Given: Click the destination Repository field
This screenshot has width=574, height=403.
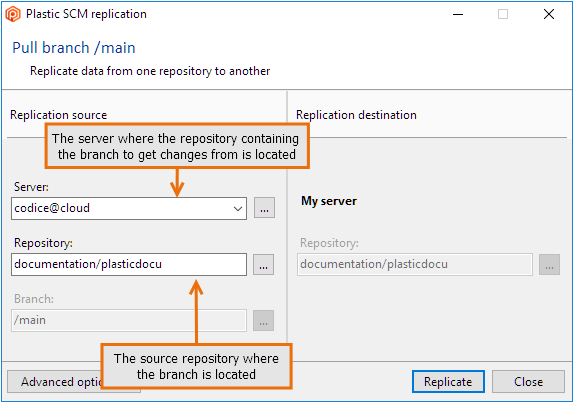Looking at the screenshot, I should click(x=415, y=264).
